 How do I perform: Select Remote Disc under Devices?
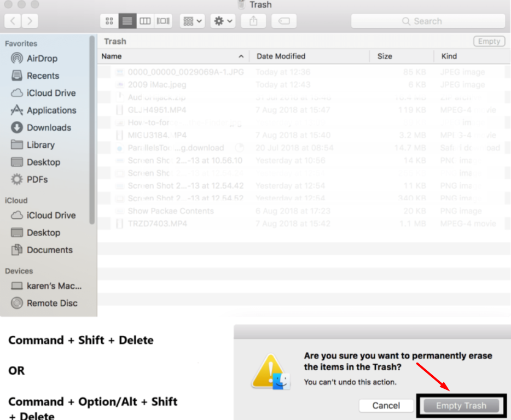coord(52,303)
